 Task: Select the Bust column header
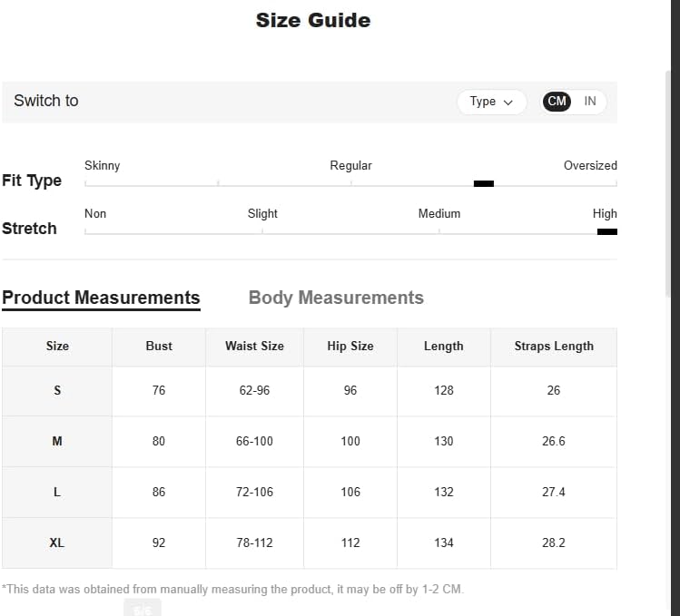[159, 347]
